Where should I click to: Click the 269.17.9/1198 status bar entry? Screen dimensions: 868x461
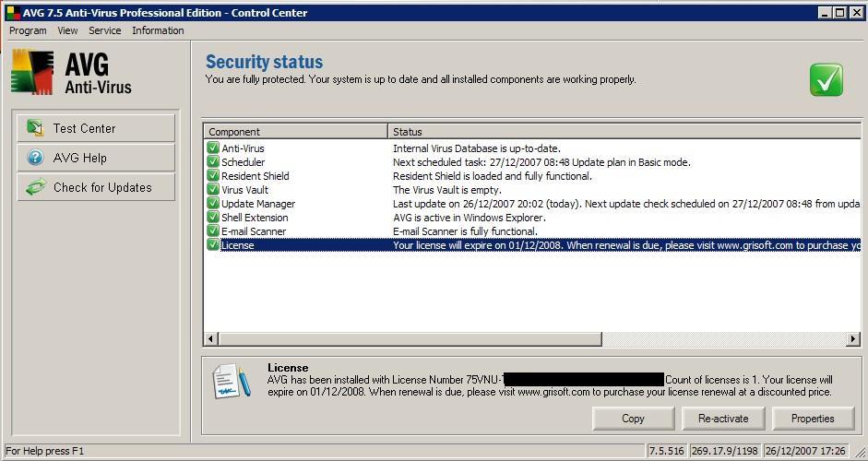[x=725, y=451]
